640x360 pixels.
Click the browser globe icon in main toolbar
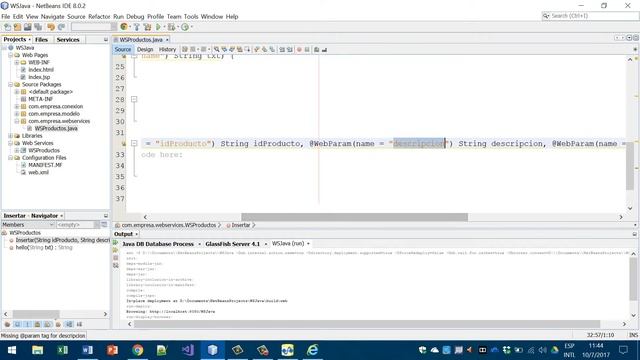(124, 27)
